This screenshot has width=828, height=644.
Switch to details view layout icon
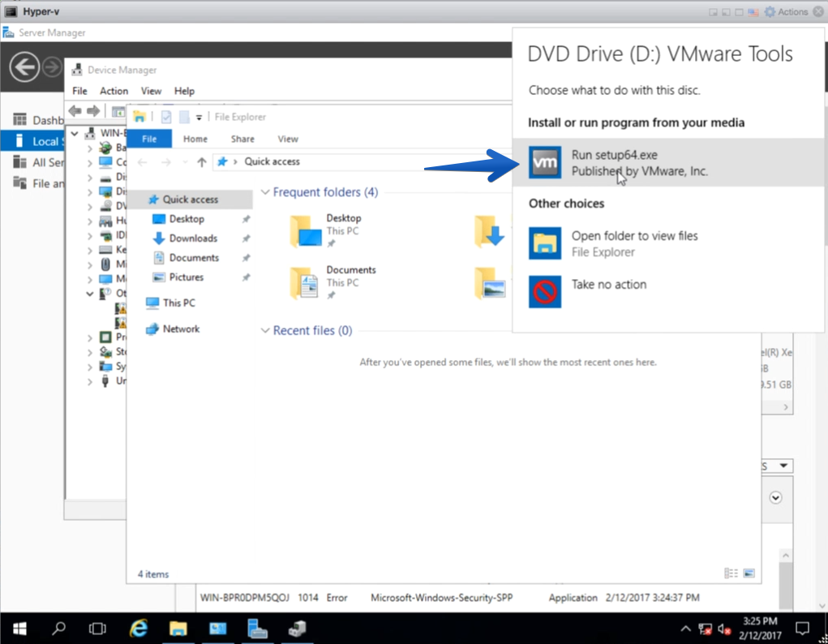731,573
